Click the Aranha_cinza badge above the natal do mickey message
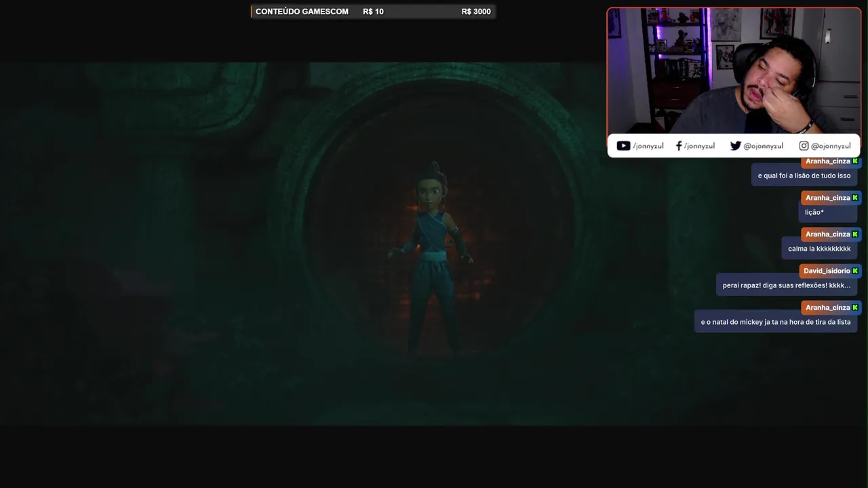 click(831, 308)
